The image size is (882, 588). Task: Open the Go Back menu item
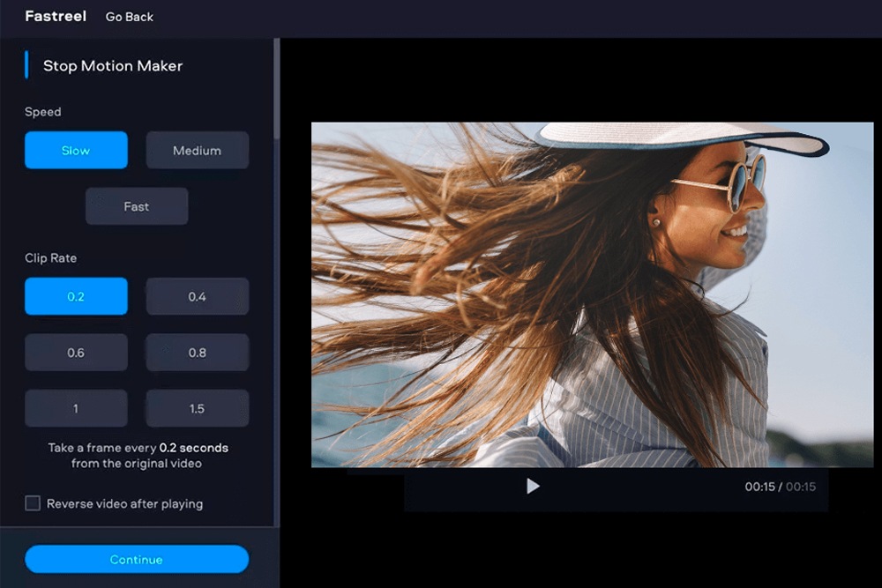pos(129,16)
